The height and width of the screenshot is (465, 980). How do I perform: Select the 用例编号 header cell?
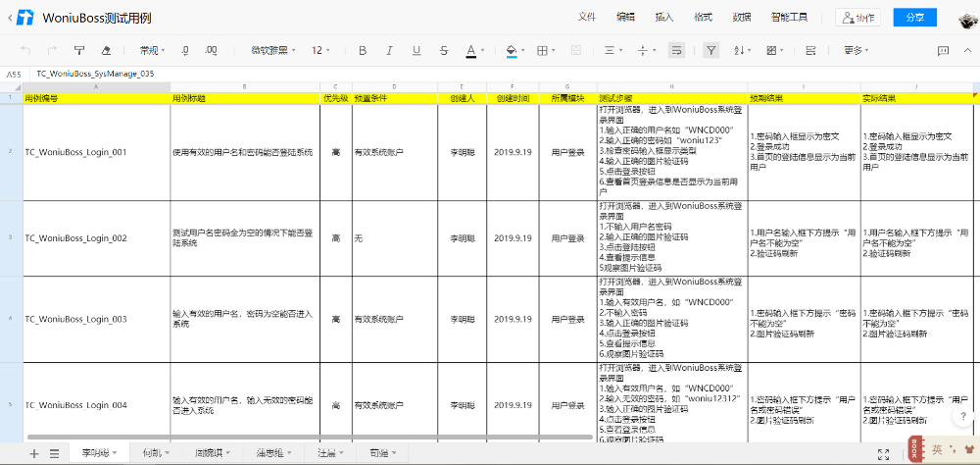(x=97, y=98)
